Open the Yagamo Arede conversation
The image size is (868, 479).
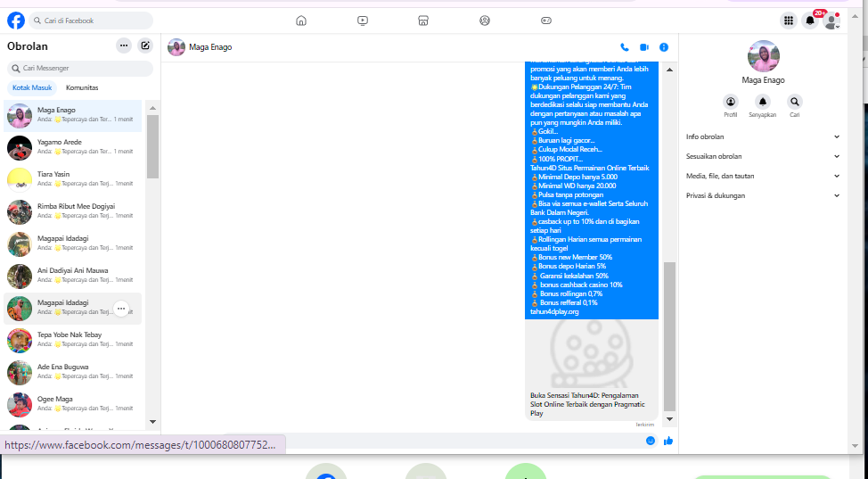[x=72, y=148]
